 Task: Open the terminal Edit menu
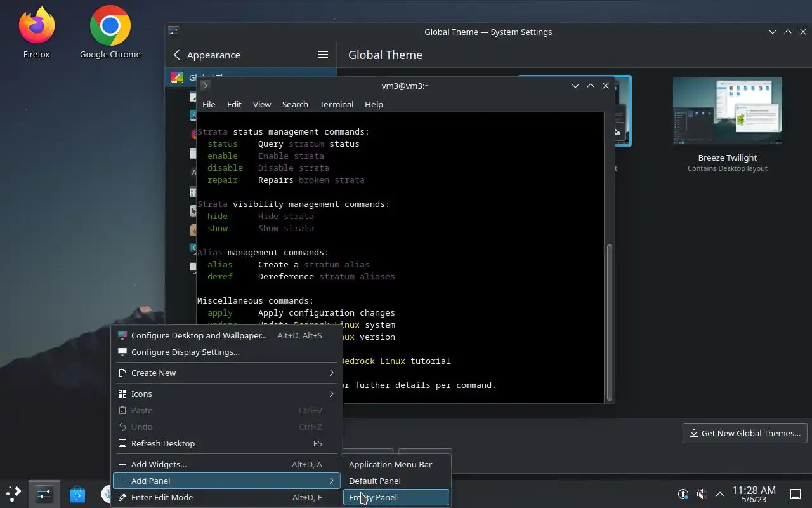pyautogui.click(x=234, y=104)
